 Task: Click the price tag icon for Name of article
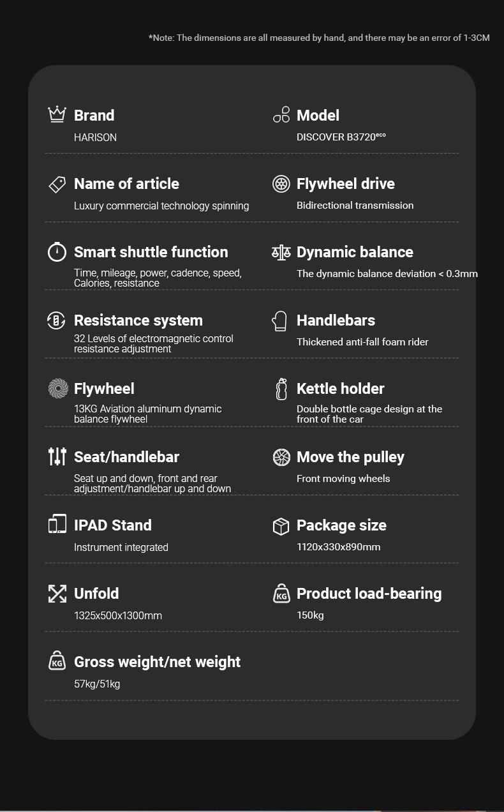(x=57, y=184)
